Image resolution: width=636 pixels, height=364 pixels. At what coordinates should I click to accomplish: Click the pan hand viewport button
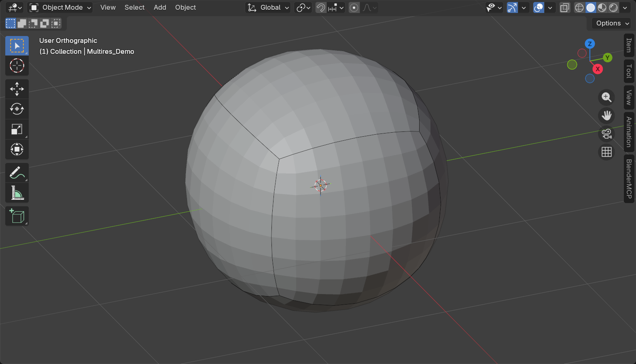pyautogui.click(x=606, y=116)
